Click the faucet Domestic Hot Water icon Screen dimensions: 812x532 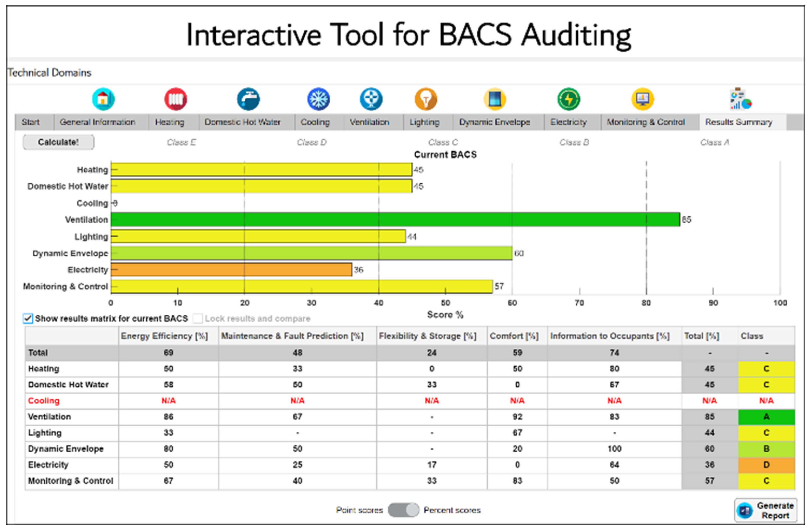click(x=248, y=99)
